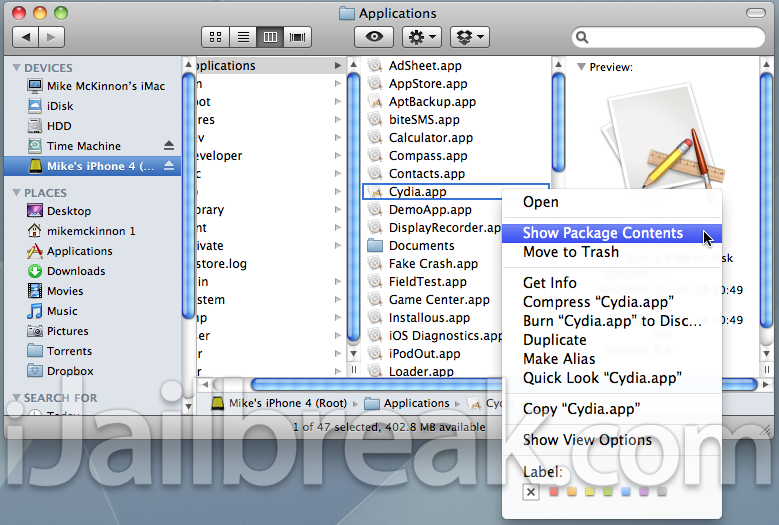Choose Get Info from context menu

point(612,283)
